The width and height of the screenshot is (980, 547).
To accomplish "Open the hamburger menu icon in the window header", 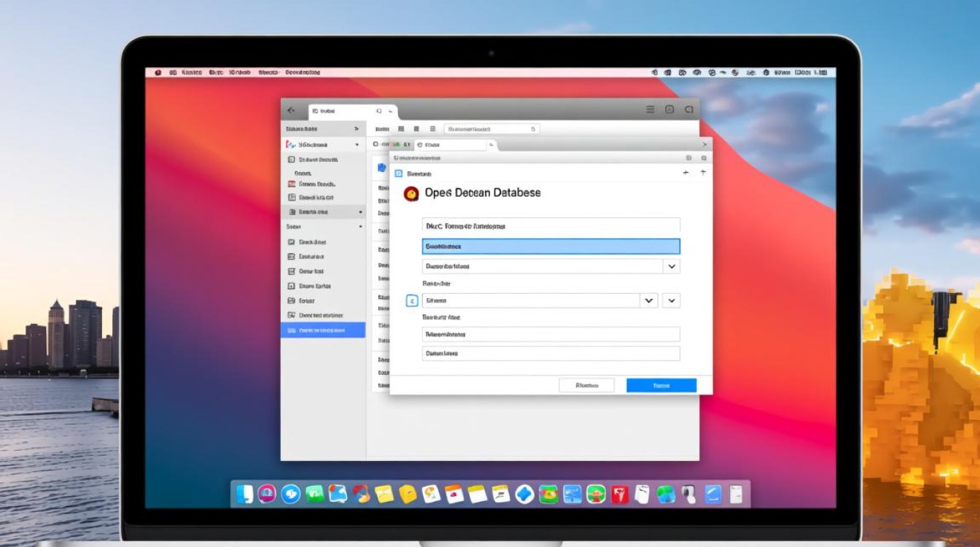I will coord(650,109).
